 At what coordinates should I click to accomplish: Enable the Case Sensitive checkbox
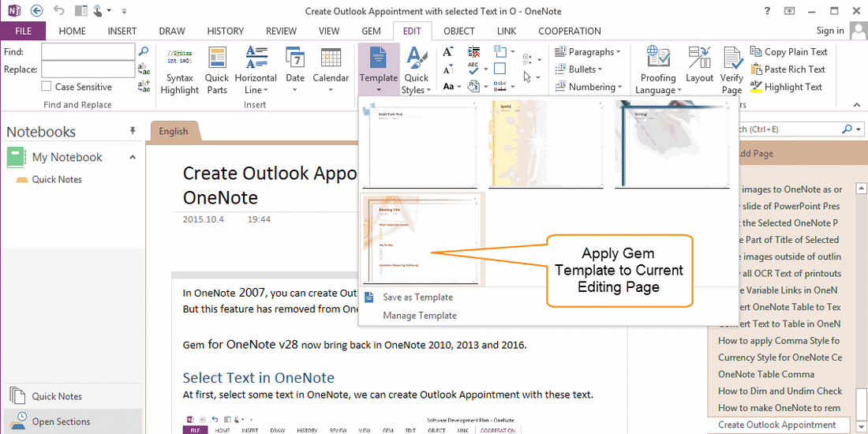[x=47, y=87]
